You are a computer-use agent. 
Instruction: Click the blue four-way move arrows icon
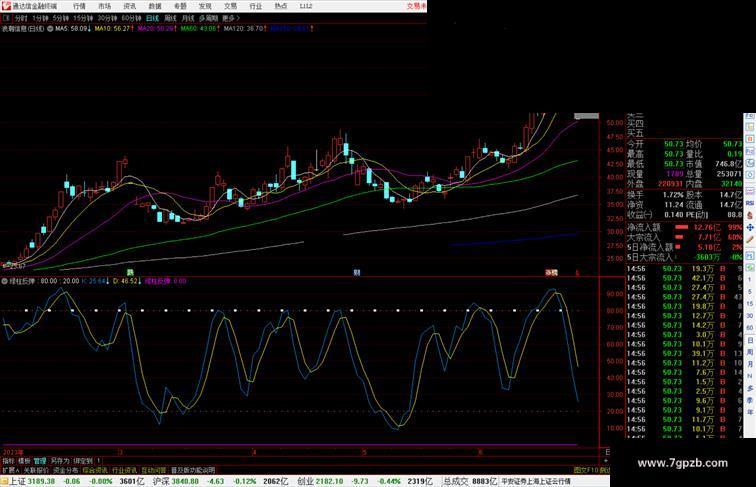point(750,227)
